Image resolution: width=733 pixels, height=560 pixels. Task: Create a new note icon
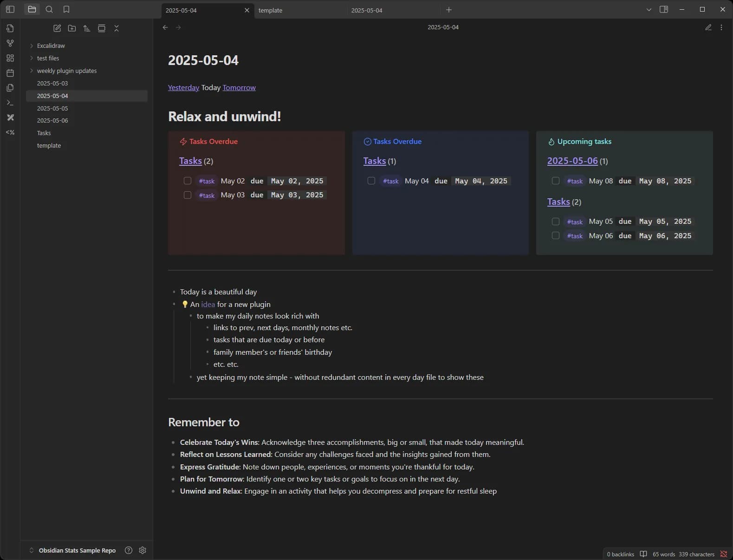click(57, 28)
